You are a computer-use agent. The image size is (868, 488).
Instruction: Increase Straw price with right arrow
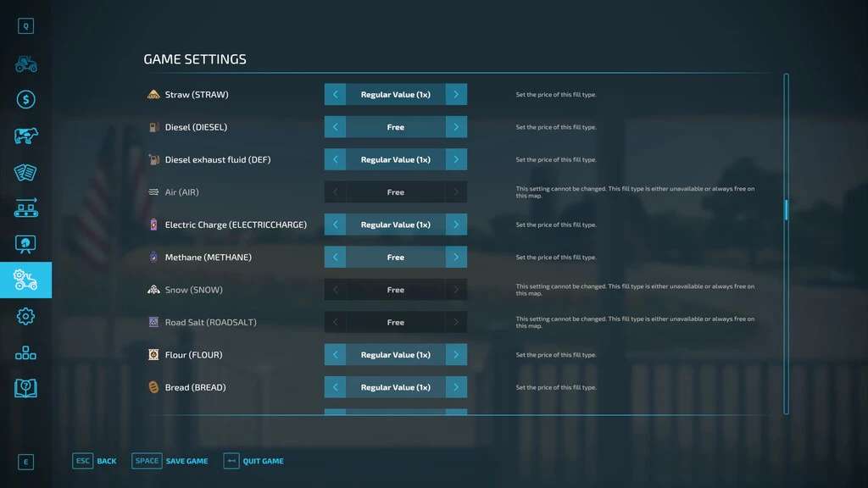(x=456, y=94)
